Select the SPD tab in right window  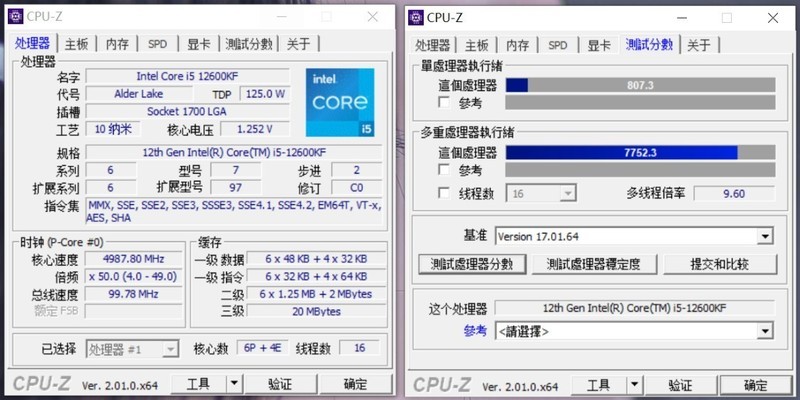pyautogui.click(x=558, y=45)
